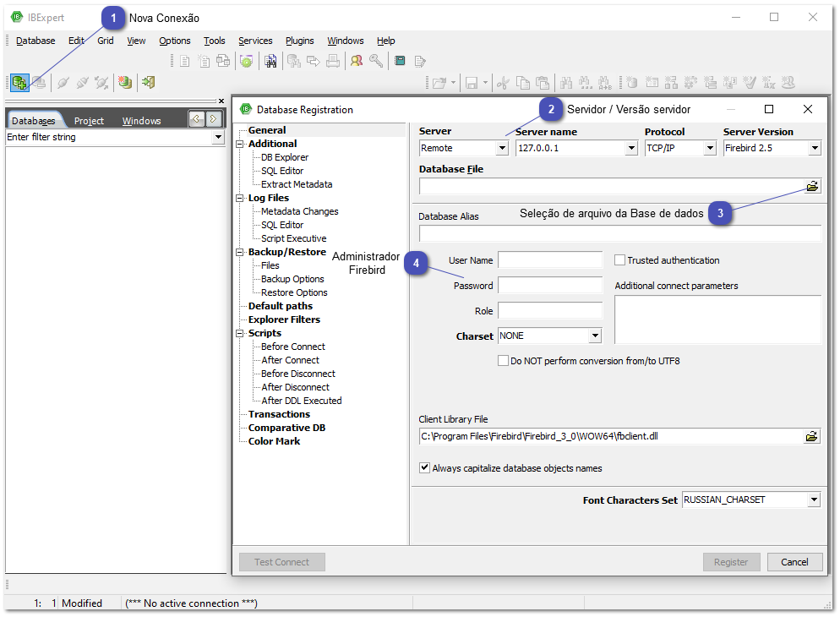Check Do NOT perform conversion from/to UTF8
The width and height of the screenshot is (840, 617).
(504, 361)
